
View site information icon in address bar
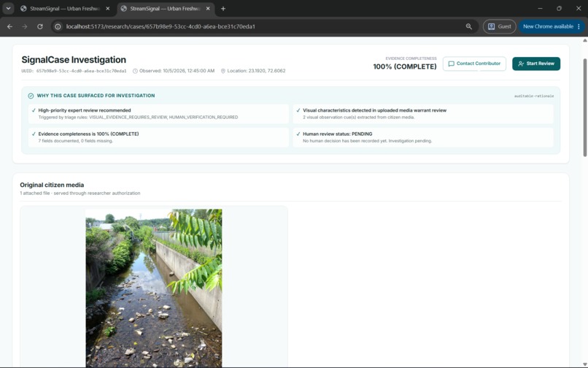[58, 27]
